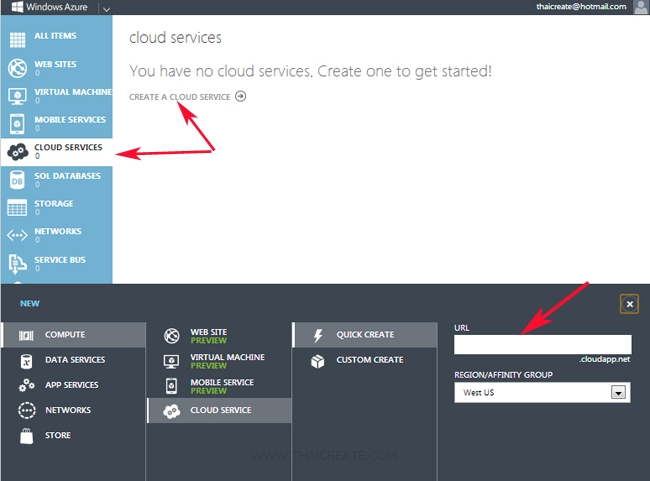Image resolution: width=650 pixels, height=481 pixels.
Task: Click the dropdown arrow beside West US
Action: tap(618, 392)
